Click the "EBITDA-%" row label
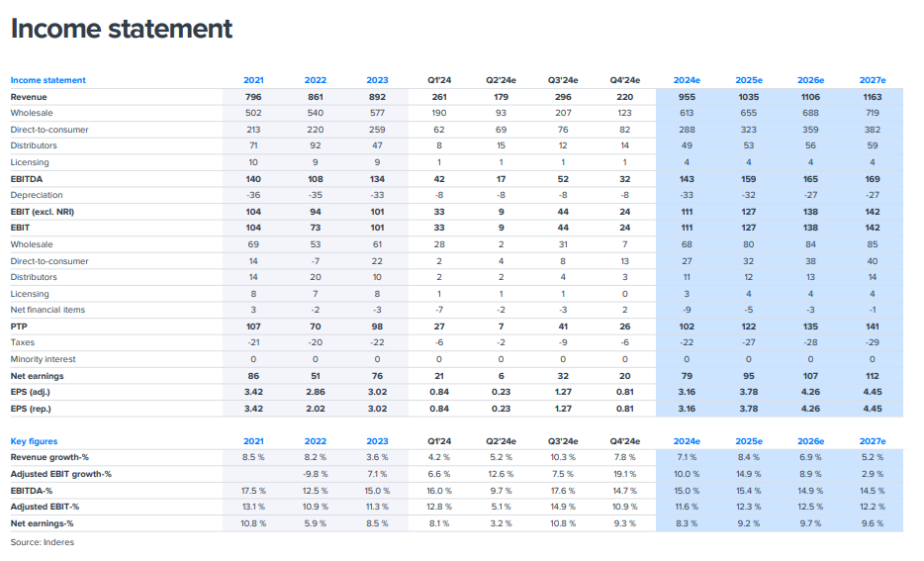924x561 pixels. tap(31, 490)
